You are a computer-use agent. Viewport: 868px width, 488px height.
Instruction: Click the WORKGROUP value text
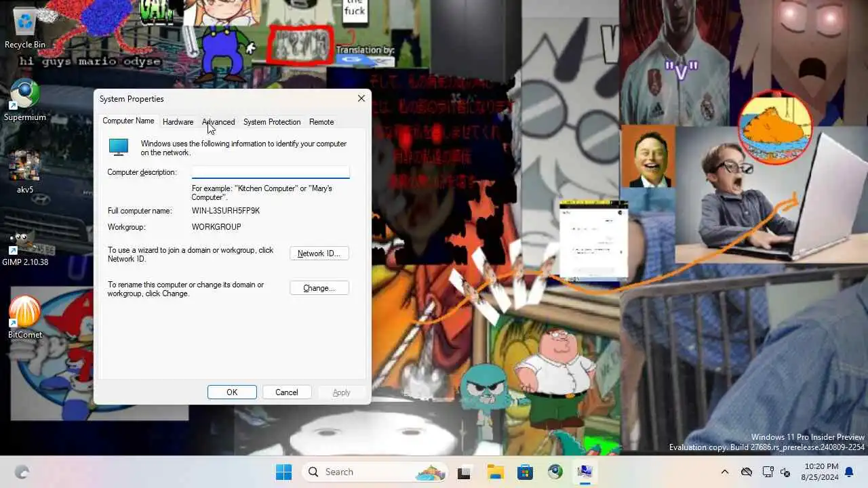[x=216, y=227]
